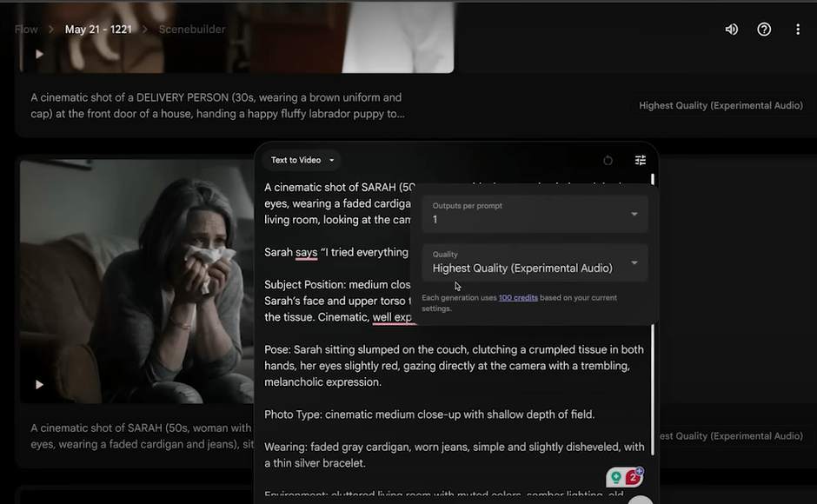The height and width of the screenshot is (504, 817).
Task: Click the Highest Quality label on delivery clip
Action: (721, 106)
